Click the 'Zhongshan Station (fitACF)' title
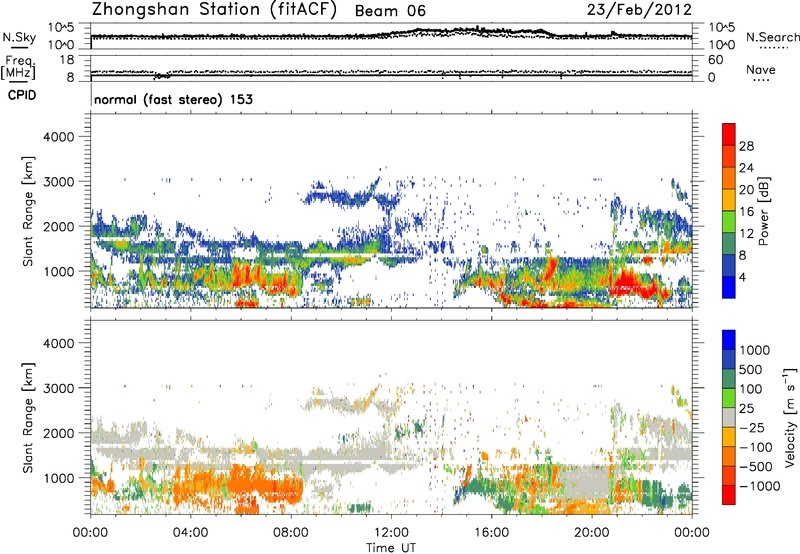 [214, 10]
